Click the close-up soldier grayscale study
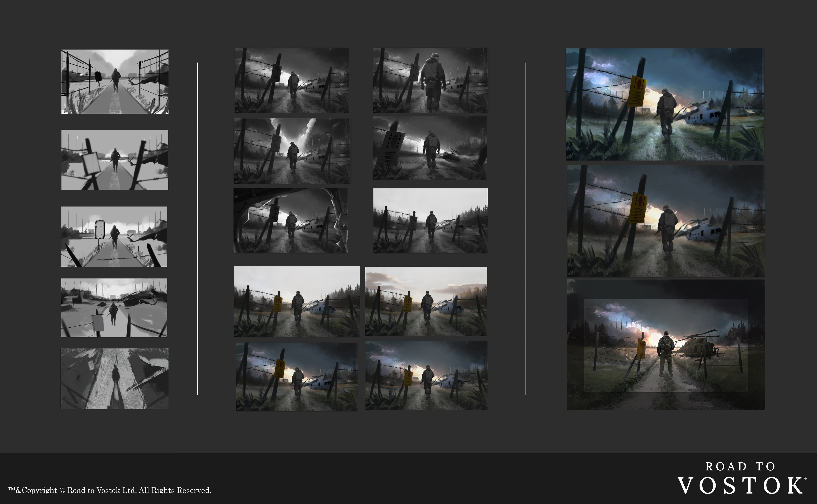This screenshot has width=817, height=504. click(430, 80)
